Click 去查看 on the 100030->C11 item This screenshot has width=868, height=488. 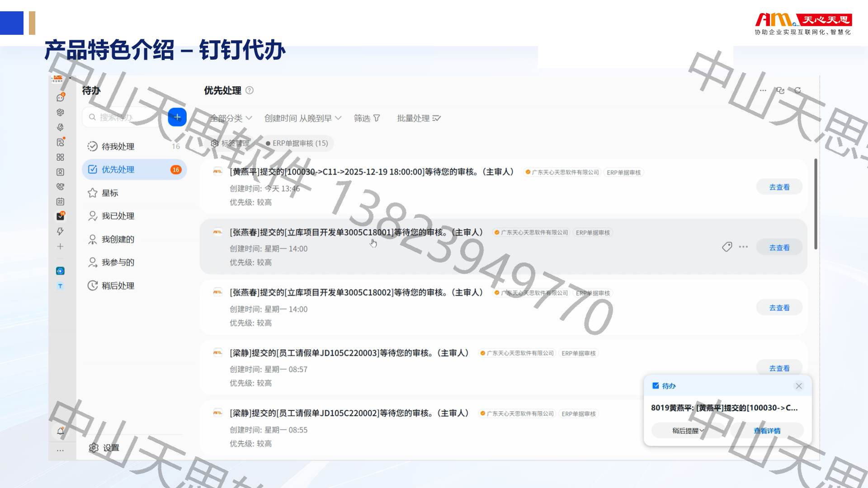pyautogui.click(x=779, y=187)
